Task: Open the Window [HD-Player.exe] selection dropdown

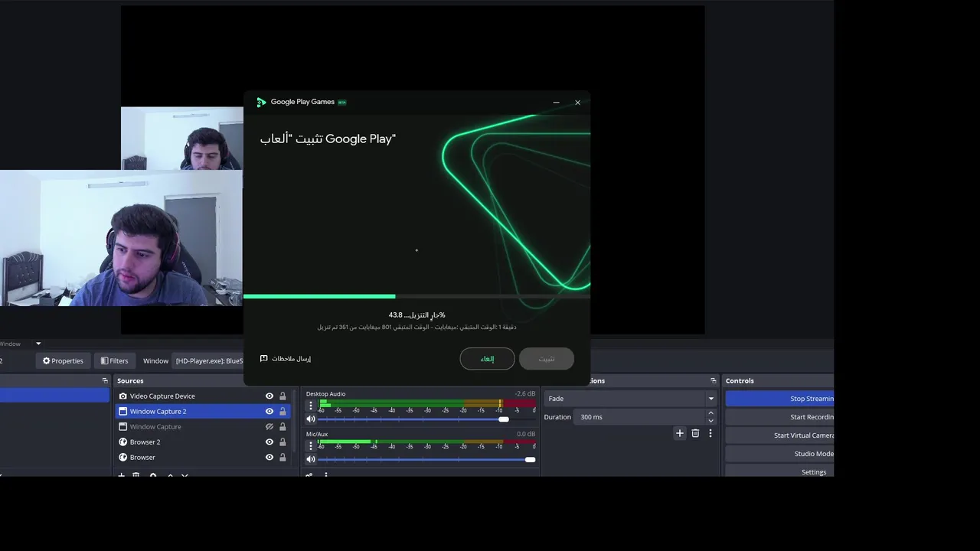Action: pyautogui.click(x=208, y=360)
